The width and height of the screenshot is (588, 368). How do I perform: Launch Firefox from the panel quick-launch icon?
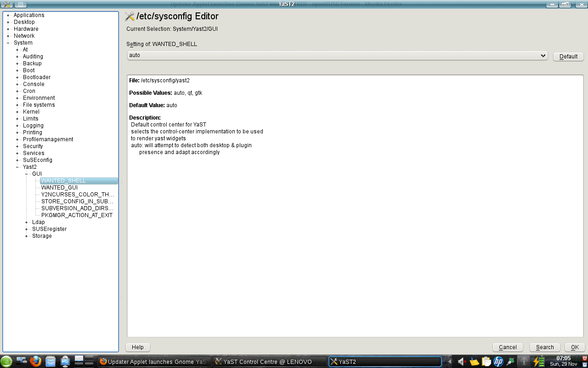point(36,362)
